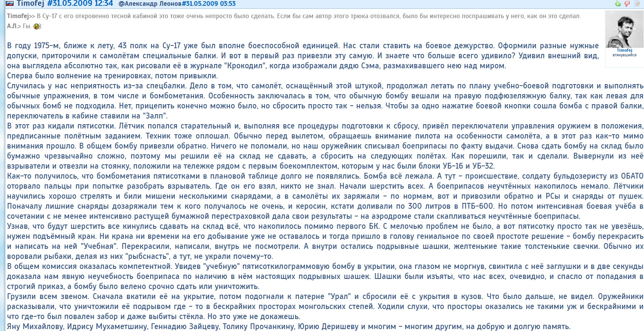
Task: Click author name Timofej in post header
Action: click(x=31, y=3)
